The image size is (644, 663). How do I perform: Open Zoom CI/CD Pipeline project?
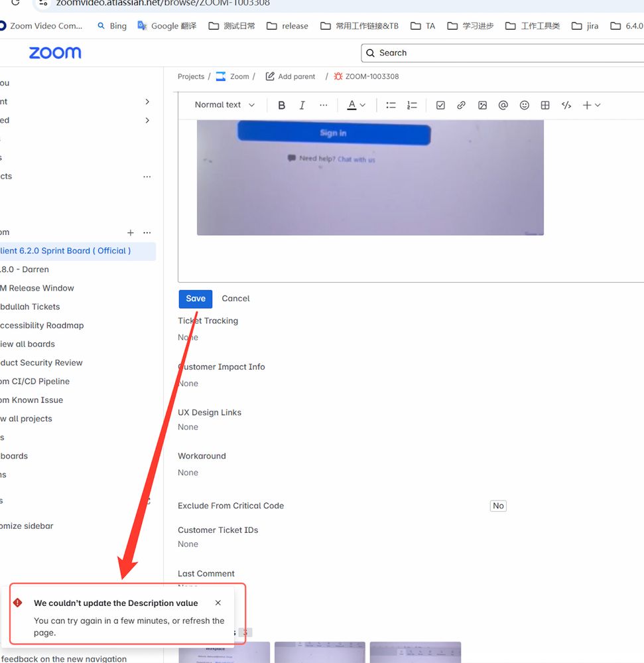tap(34, 381)
